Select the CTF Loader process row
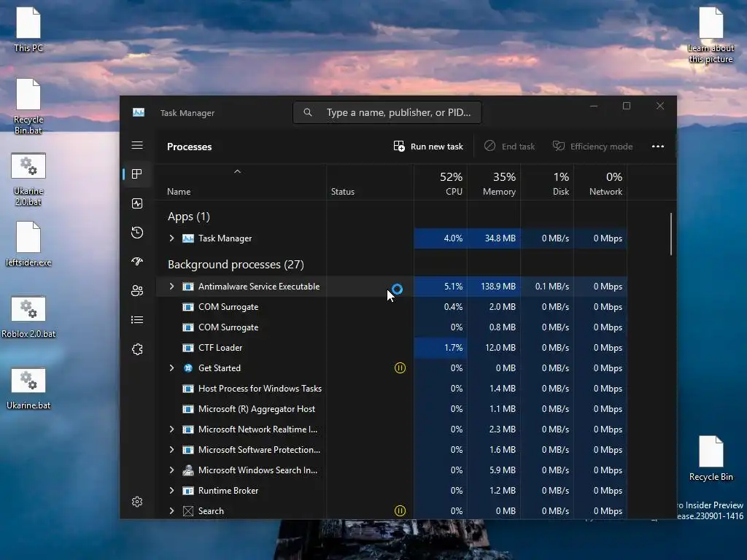The image size is (747, 560). pos(392,348)
